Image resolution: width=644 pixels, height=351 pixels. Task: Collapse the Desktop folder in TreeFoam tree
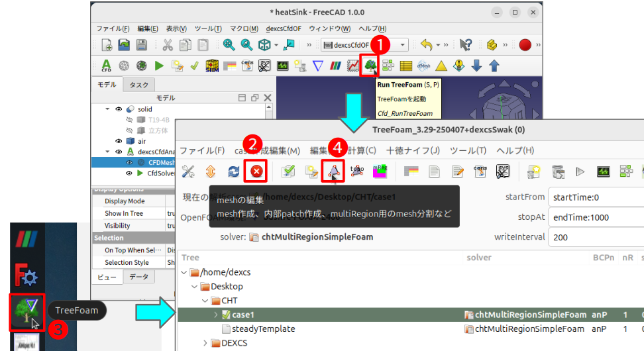coord(194,287)
